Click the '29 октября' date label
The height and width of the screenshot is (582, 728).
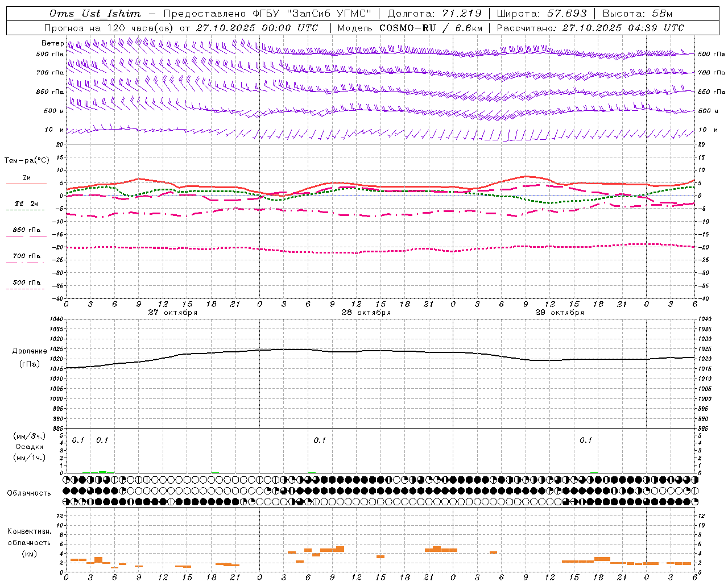tap(560, 313)
